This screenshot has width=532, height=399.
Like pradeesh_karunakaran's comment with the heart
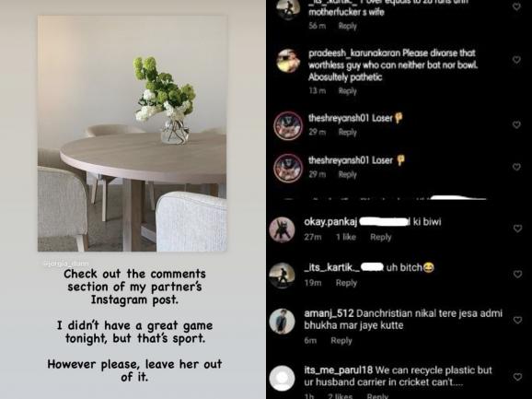(516, 60)
